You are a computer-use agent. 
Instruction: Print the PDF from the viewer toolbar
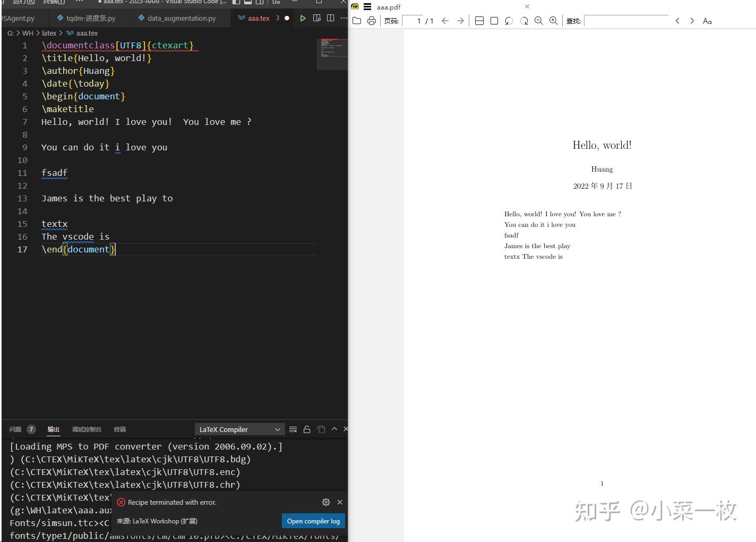point(370,21)
